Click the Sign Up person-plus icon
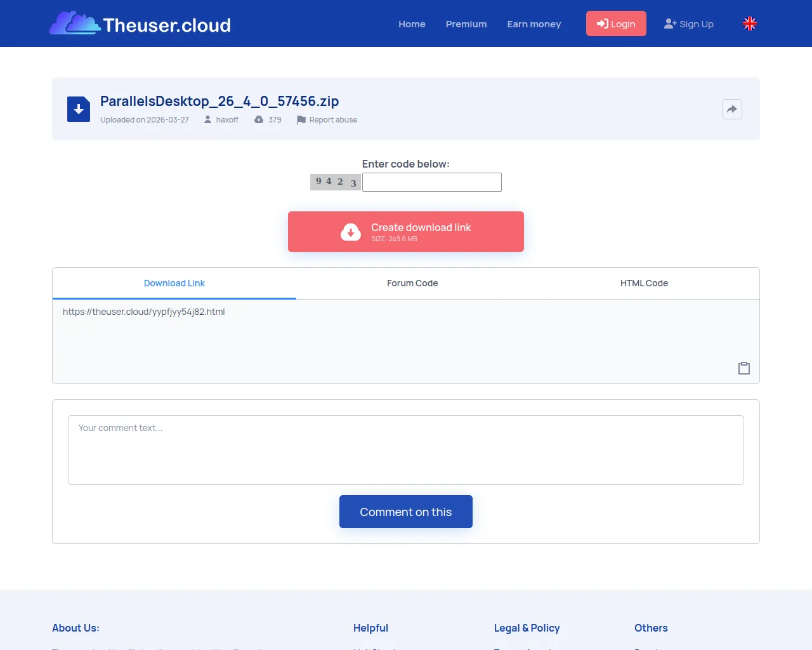The width and height of the screenshot is (812, 650). [x=669, y=23]
